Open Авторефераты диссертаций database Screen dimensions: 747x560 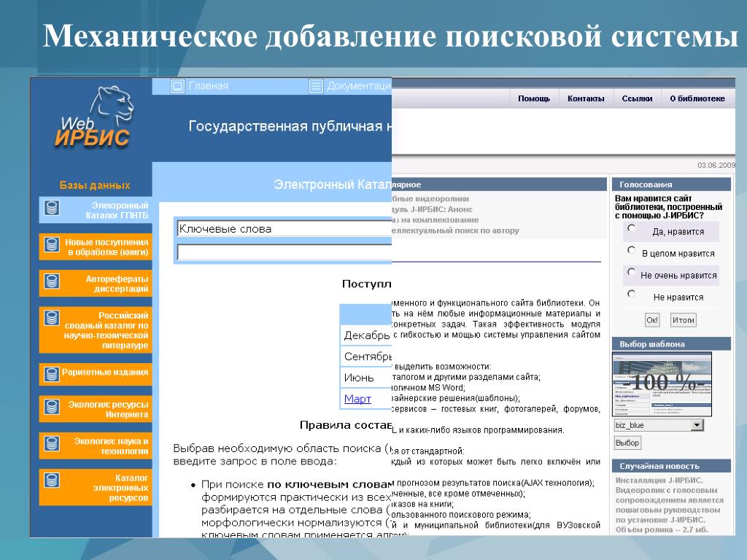96,284
